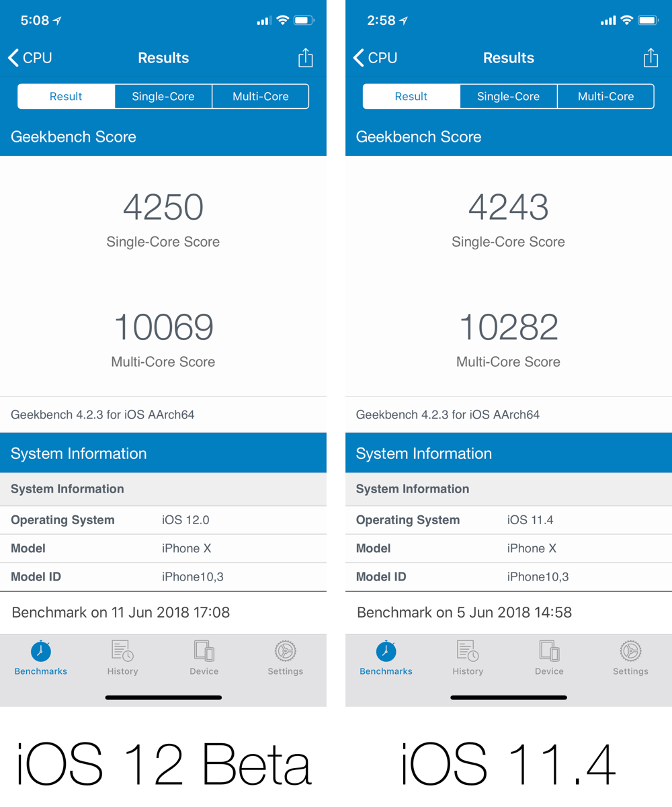Tap the home indicator bar on iOS 12 Beta screen
672x807 pixels.
point(163,697)
